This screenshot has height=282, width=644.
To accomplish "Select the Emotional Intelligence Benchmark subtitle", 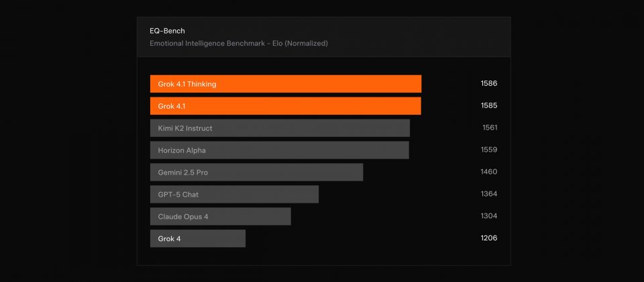I will pos(238,44).
